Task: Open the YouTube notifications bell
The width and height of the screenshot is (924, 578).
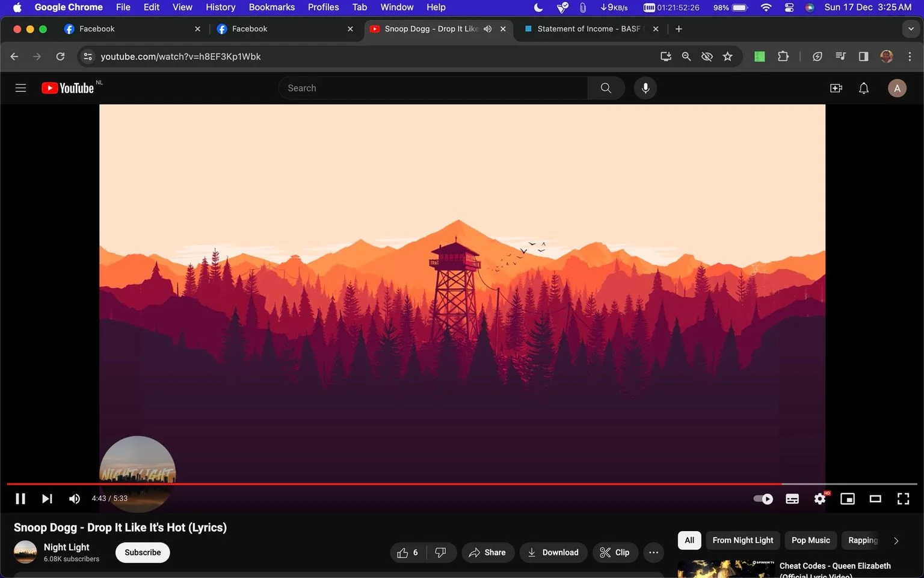Action: pyautogui.click(x=864, y=88)
